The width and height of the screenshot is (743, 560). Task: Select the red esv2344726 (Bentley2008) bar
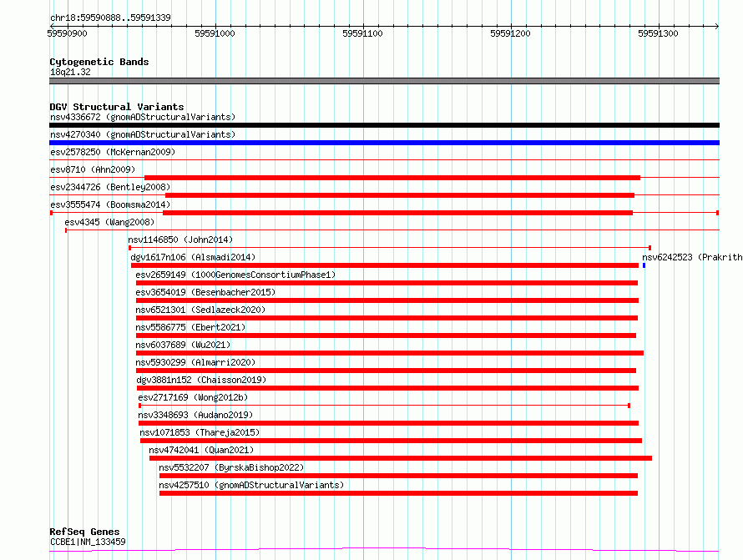click(399, 195)
